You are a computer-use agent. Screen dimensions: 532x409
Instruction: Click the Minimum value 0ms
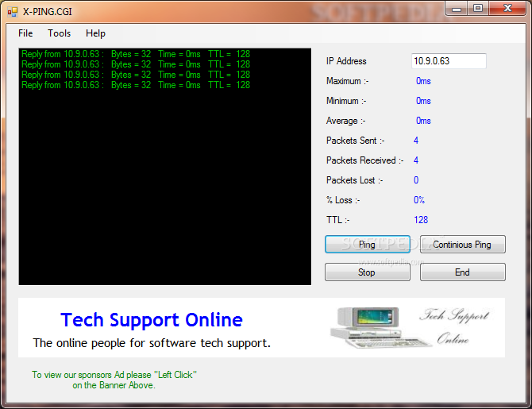click(x=423, y=101)
